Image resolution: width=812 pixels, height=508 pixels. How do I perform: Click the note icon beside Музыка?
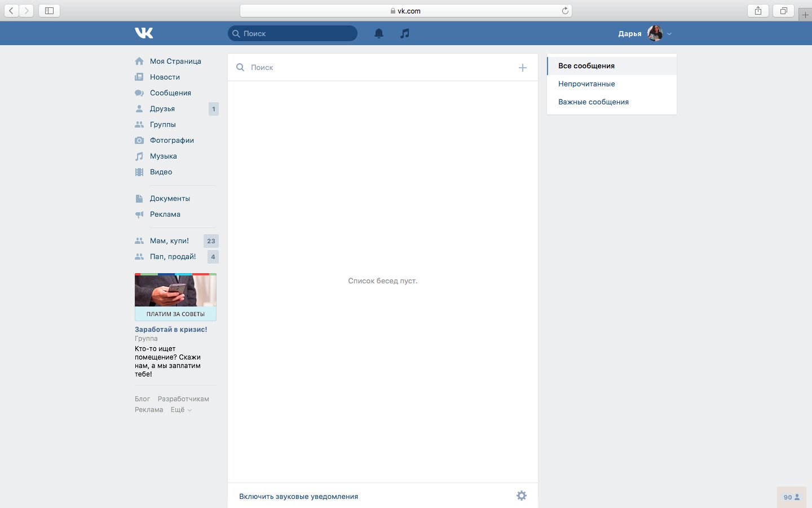click(x=139, y=156)
